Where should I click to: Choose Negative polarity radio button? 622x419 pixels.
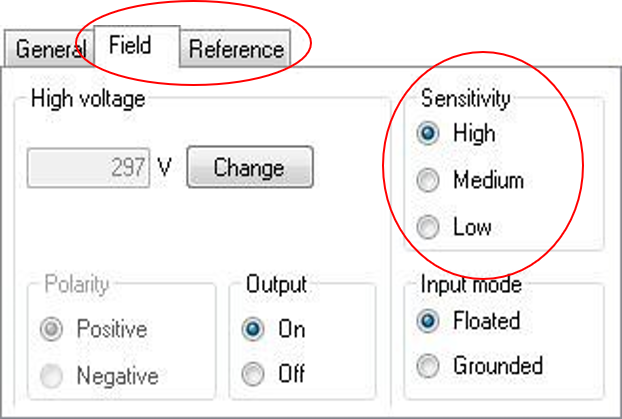pos(53,376)
